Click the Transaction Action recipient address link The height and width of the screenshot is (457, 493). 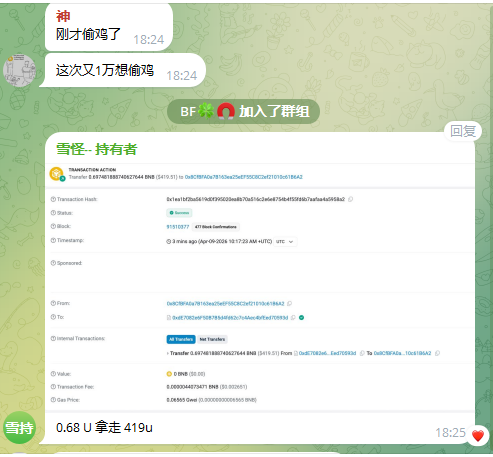[244, 177]
